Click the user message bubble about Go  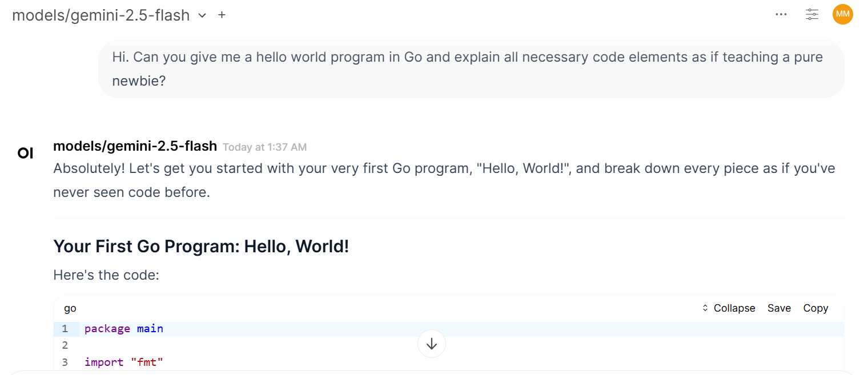[471, 69]
